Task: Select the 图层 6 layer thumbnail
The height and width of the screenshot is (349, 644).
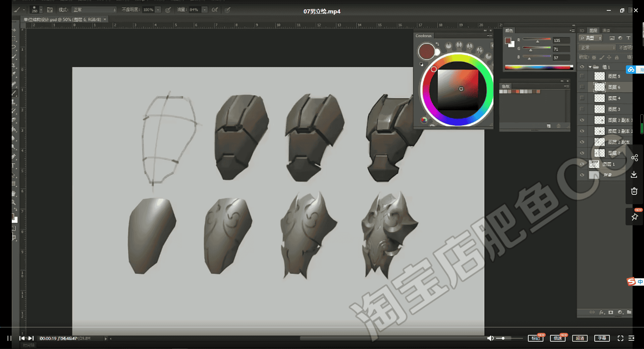Action: (599, 87)
